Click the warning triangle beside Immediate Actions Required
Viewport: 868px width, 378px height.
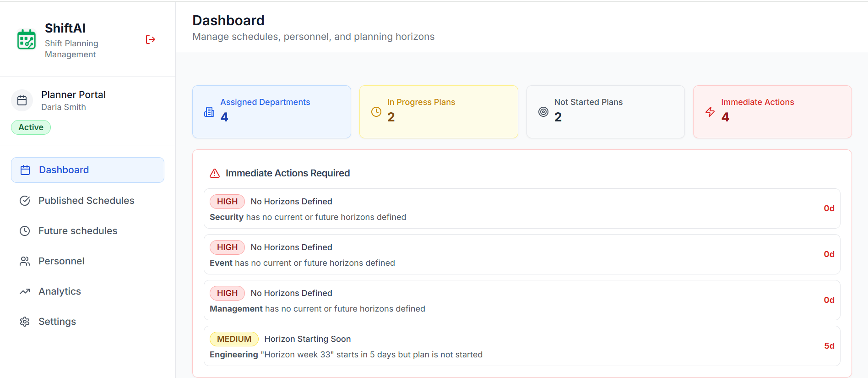pos(215,173)
